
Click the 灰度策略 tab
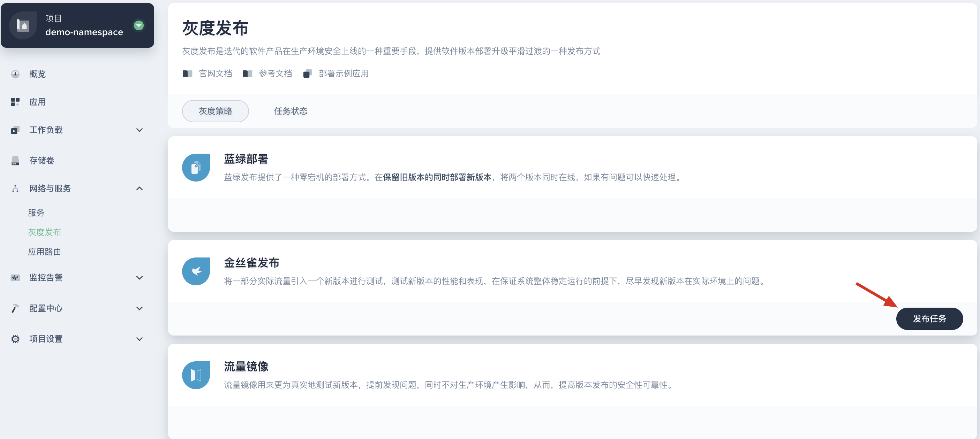215,110
